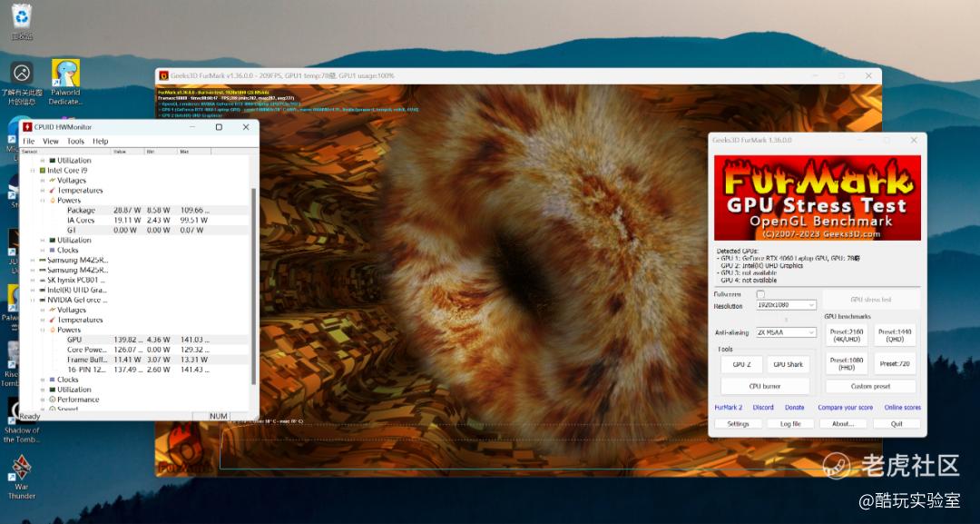This screenshot has width=980, height=524.
Task: Run the Preset:1080 (FHD) benchmark
Action: click(x=847, y=364)
